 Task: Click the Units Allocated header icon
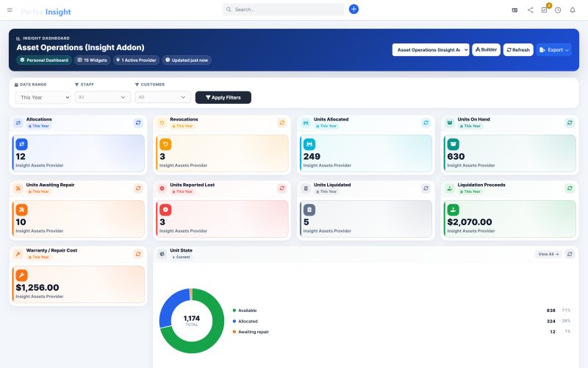[x=306, y=123]
